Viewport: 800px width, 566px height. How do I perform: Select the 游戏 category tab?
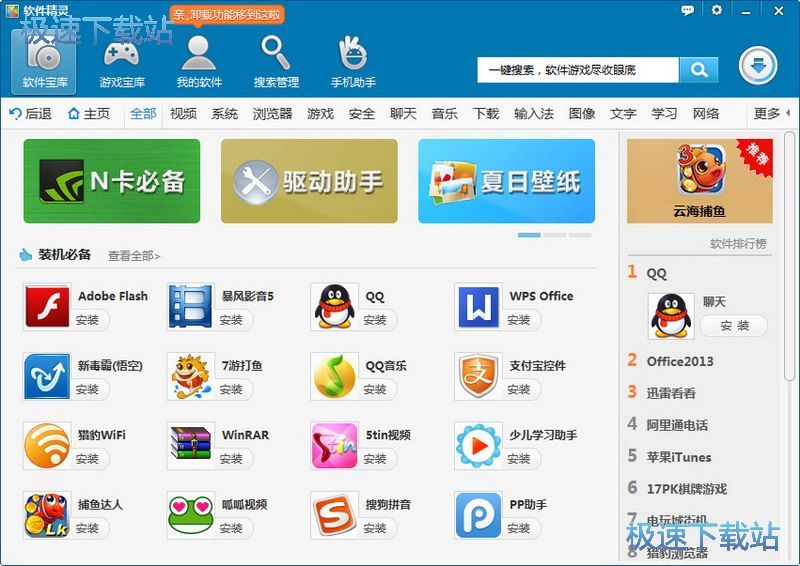pos(320,113)
